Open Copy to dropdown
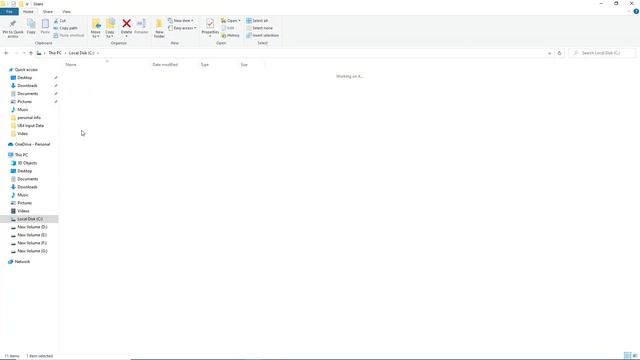640x360 pixels. pos(110,28)
